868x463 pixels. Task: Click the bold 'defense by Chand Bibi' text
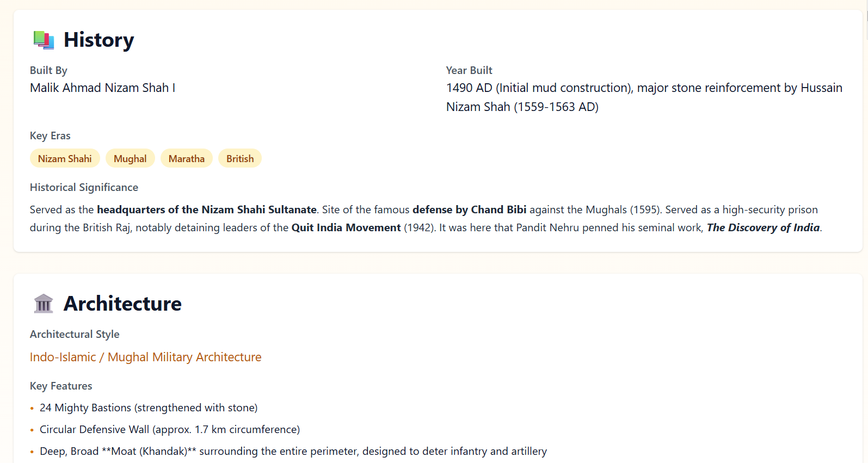click(469, 210)
